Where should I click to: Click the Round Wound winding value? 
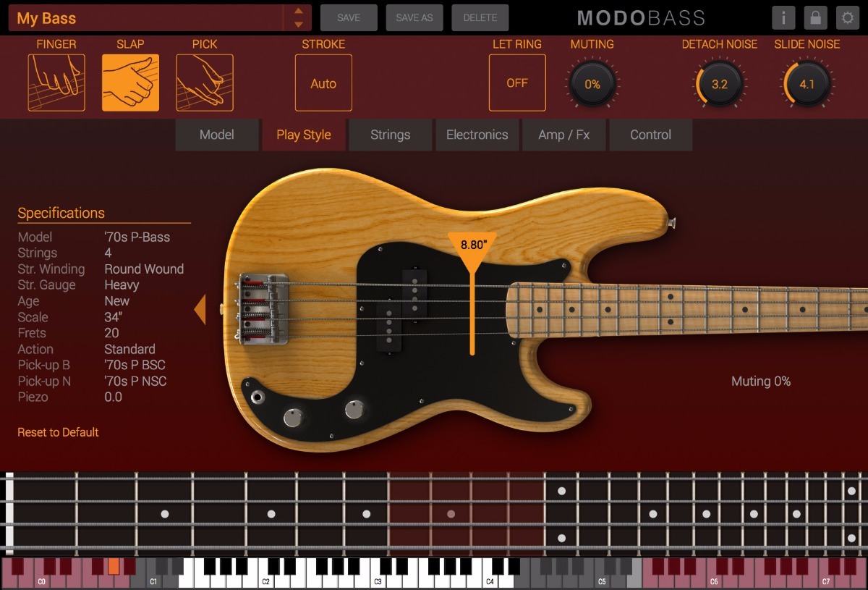144,269
